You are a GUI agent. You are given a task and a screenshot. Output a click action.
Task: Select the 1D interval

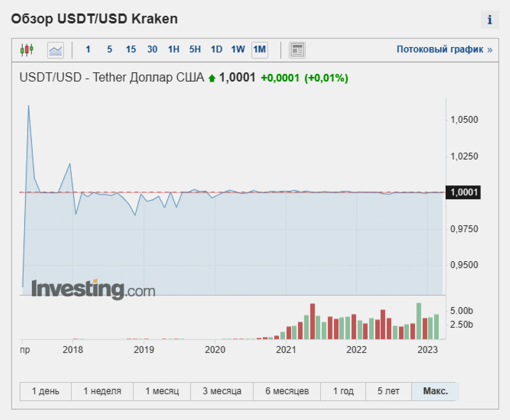click(217, 50)
